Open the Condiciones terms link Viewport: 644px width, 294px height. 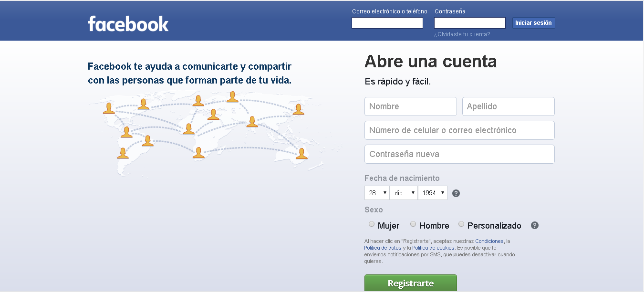(x=489, y=241)
